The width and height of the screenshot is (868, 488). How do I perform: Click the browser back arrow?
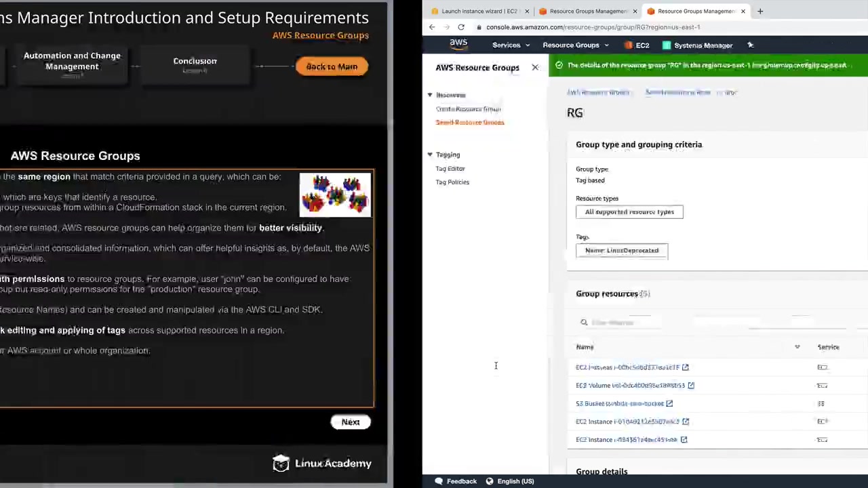pyautogui.click(x=432, y=27)
